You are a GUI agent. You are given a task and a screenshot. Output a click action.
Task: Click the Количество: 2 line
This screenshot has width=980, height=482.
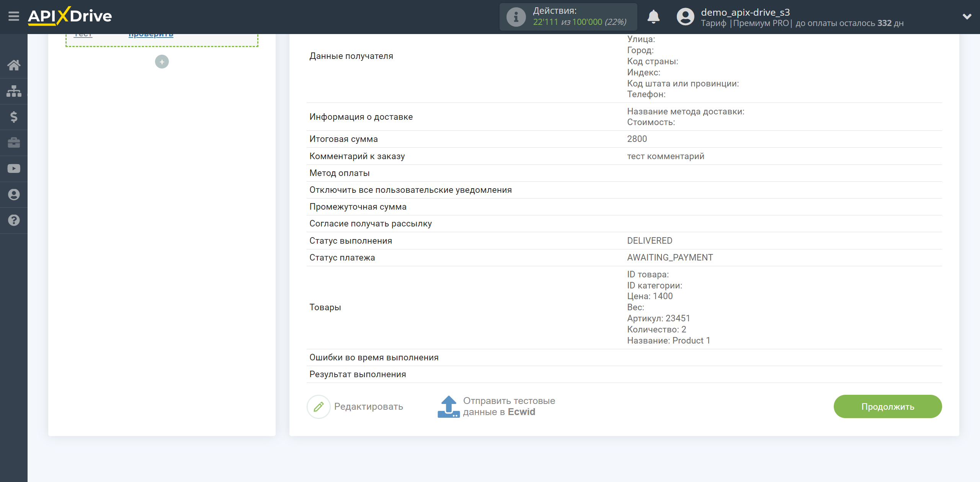(x=657, y=329)
